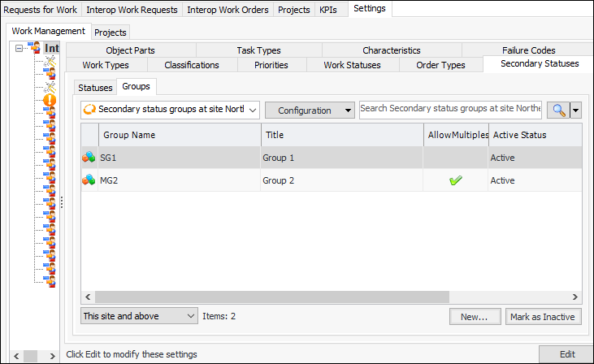Toggle AllowMultiples checkmark for MG2
594x364 pixels.
click(x=455, y=180)
